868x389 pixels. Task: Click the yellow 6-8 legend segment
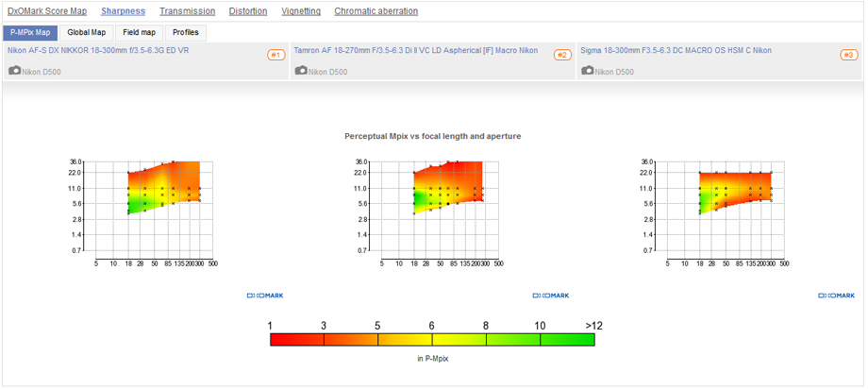(459, 340)
